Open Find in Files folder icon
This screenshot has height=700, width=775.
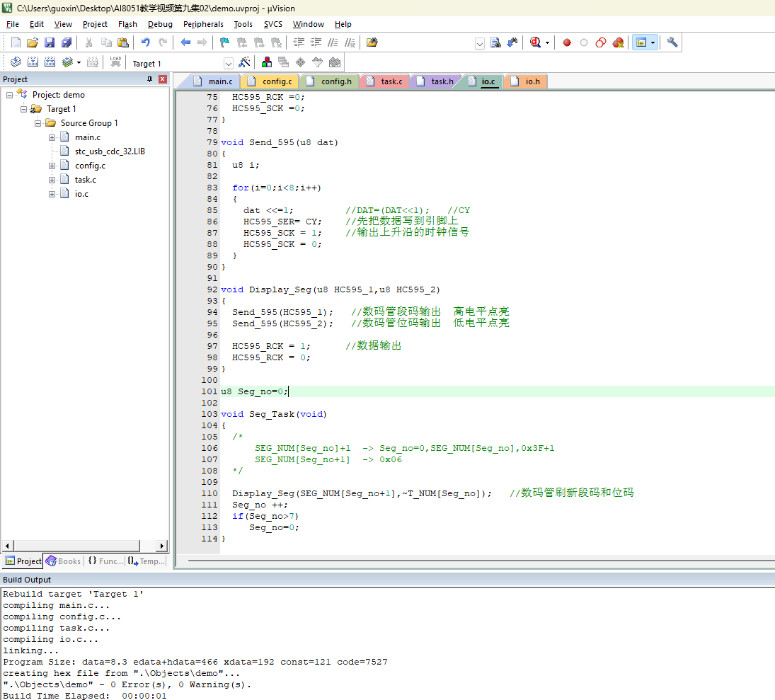pyautogui.click(x=372, y=42)
